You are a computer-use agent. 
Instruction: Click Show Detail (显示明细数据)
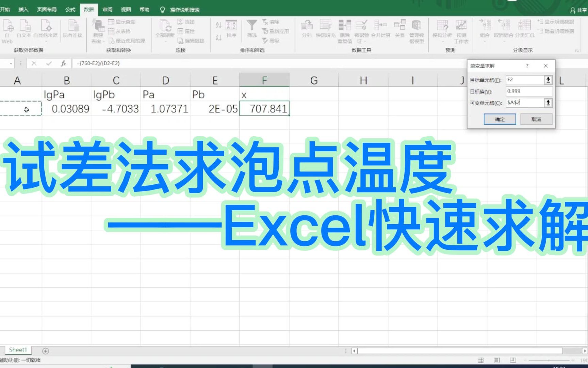556,22
